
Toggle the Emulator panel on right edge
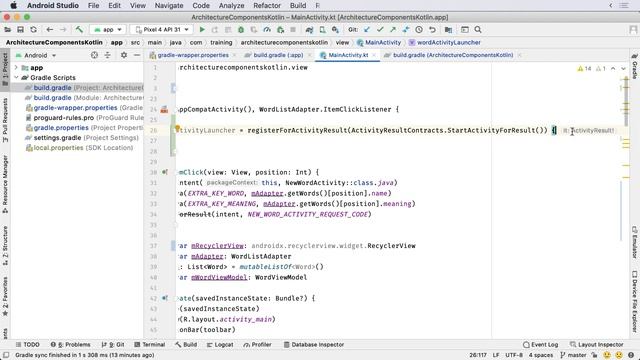point(635,242)
